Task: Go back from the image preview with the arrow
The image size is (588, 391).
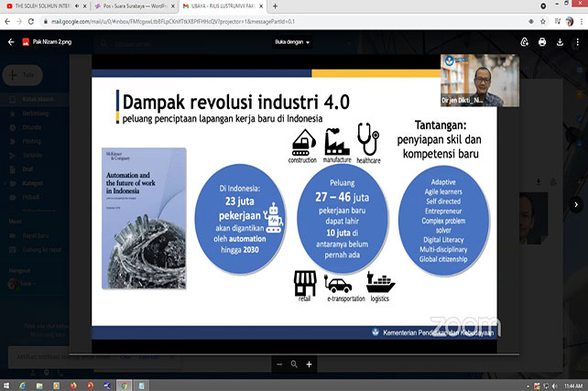Action: pos(11,42)
